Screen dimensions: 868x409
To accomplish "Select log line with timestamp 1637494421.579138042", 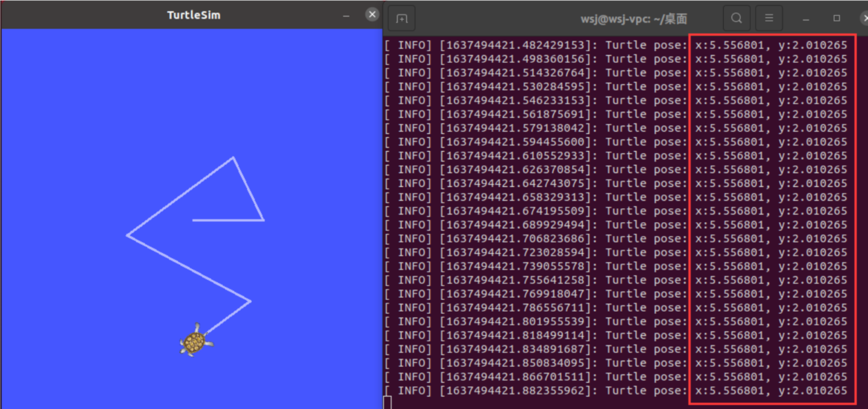I will click(x=616, y=128).
